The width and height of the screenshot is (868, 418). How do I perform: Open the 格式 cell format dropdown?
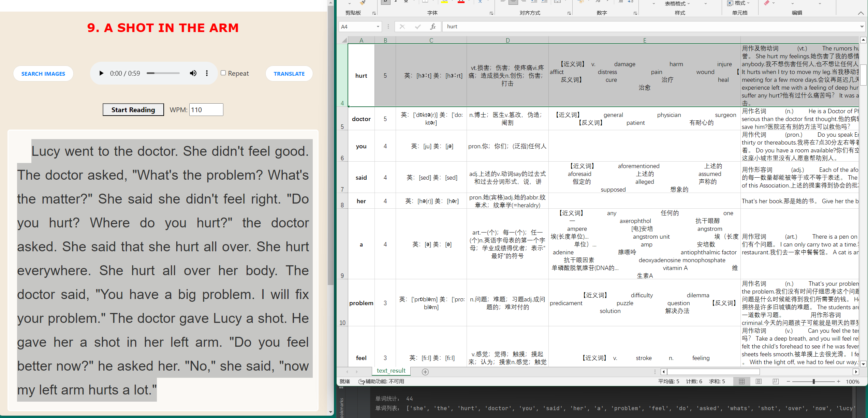[741, 3]
